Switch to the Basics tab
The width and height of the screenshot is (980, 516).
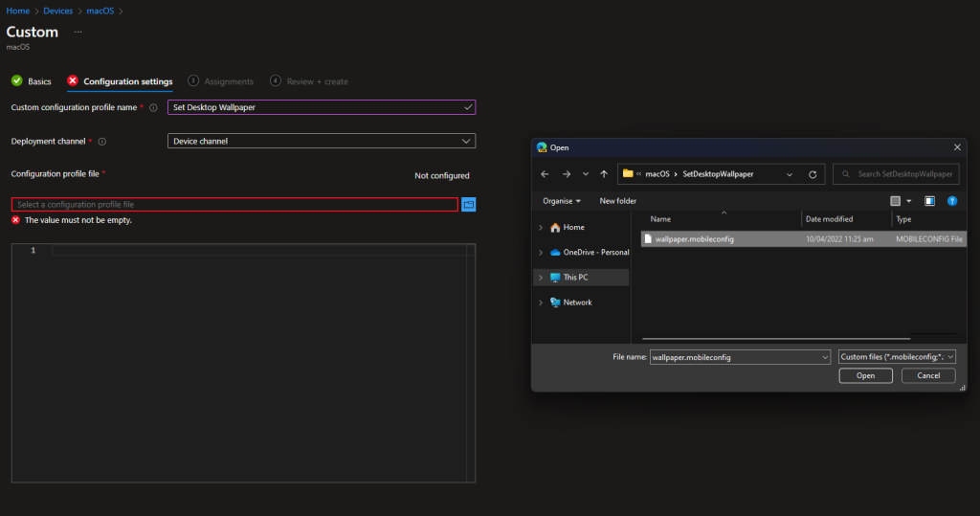32,81
